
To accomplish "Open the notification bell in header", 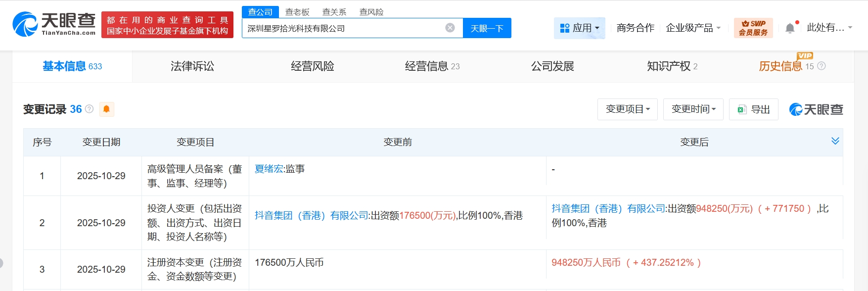I will point(790,28).
